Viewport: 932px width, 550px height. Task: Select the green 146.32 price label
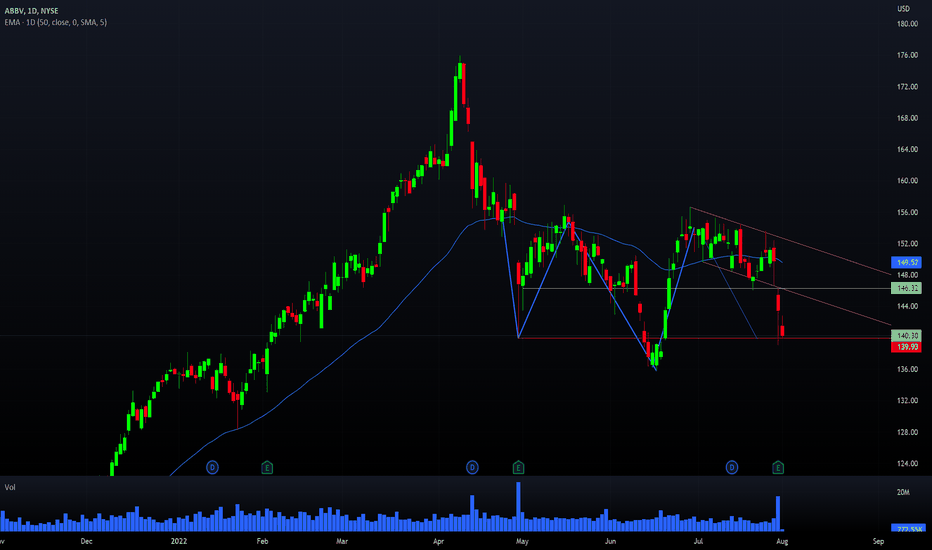click(906, 288)
